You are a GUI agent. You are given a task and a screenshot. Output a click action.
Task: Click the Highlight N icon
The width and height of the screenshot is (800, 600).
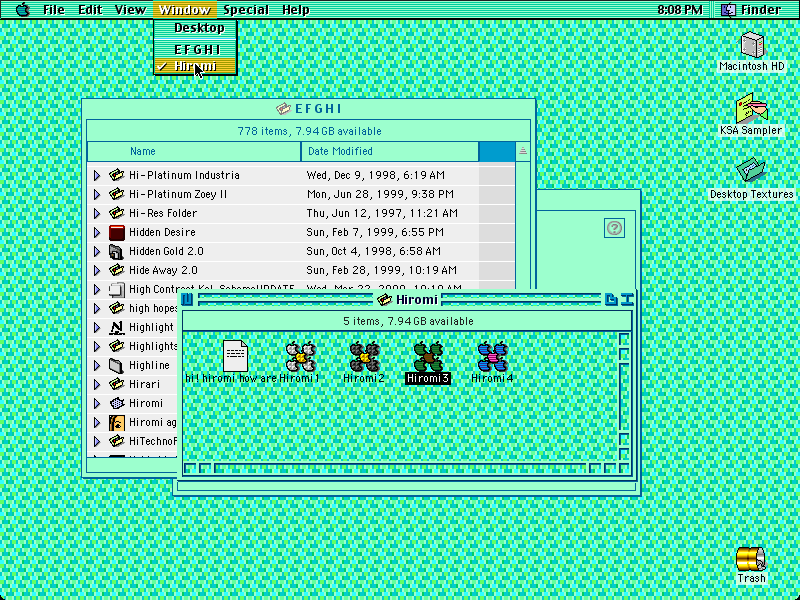(117, 327)
